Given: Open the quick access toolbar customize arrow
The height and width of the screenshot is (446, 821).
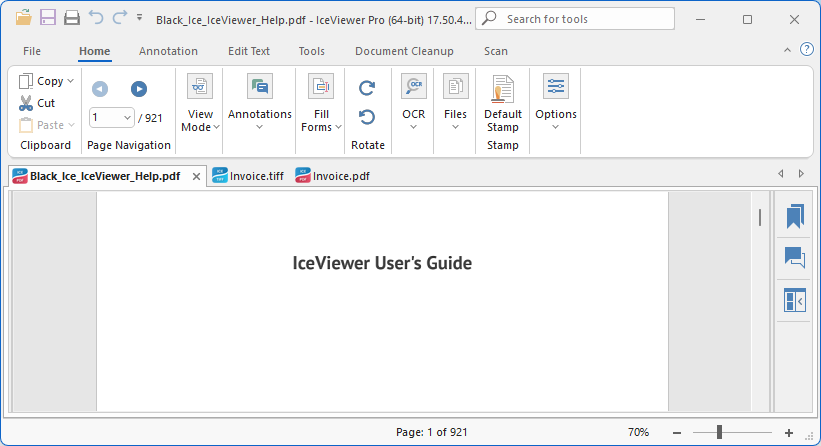Looking at the screenshot, I should coord(139,18).
